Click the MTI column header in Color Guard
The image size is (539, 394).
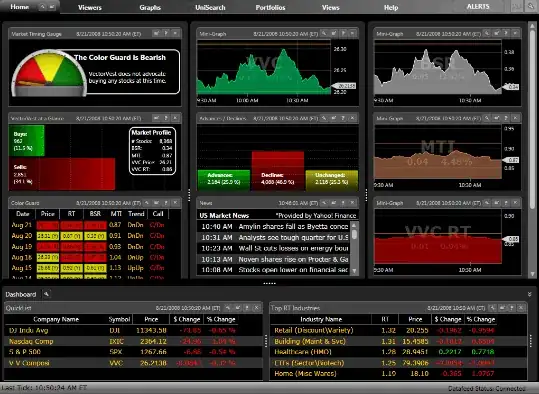point(116,214)
